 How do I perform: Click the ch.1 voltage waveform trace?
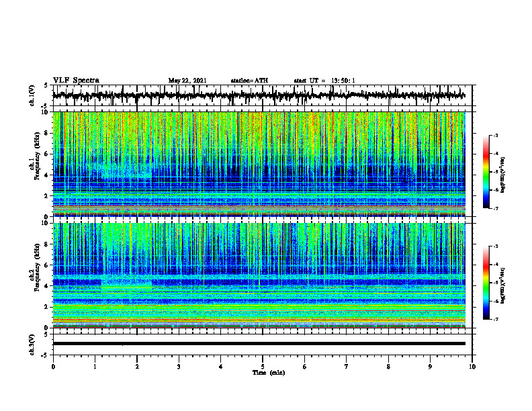[259, 95]
